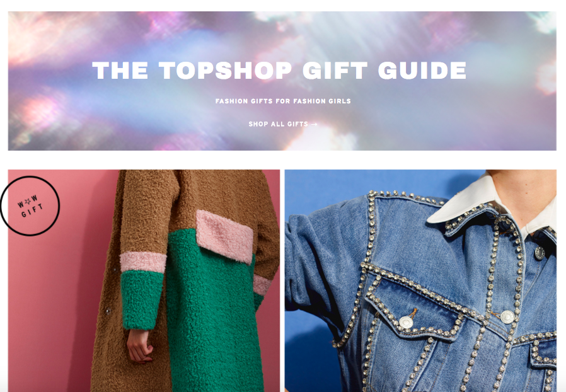The image size is (566, 392).
Task: Click the pink cuff stripe on coat sleeve
Action: (143, 262)
